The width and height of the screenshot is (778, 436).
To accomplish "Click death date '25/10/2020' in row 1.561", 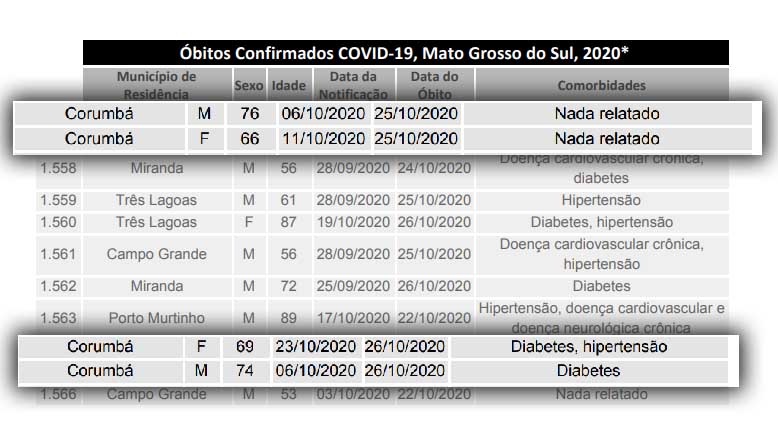I will point(434,254).
